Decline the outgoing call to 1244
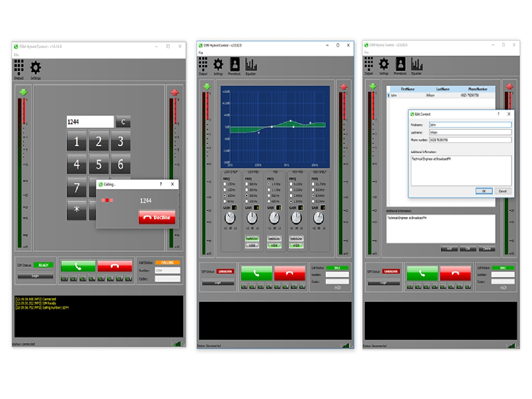Image resolution: width=532 pixels, height=399 pixels. (157, 217)
